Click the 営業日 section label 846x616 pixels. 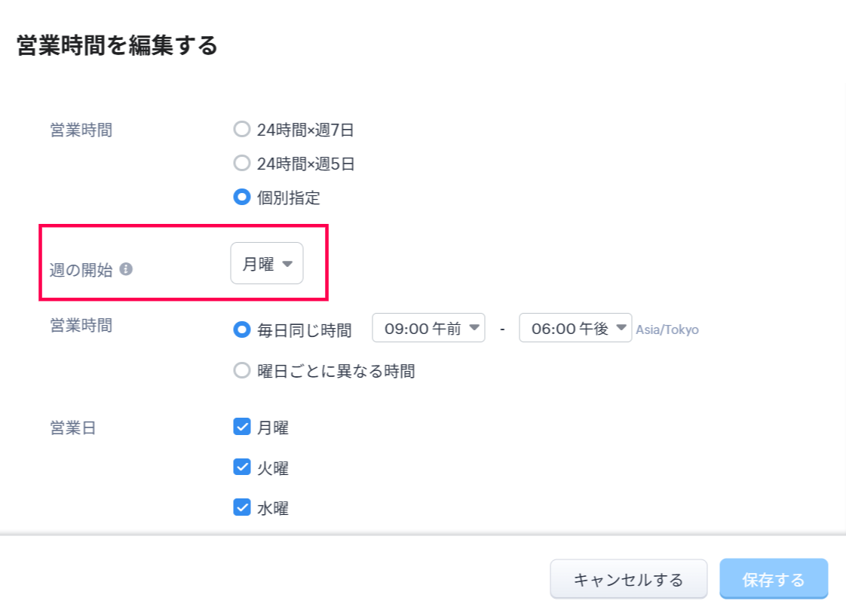pos(73,428)
